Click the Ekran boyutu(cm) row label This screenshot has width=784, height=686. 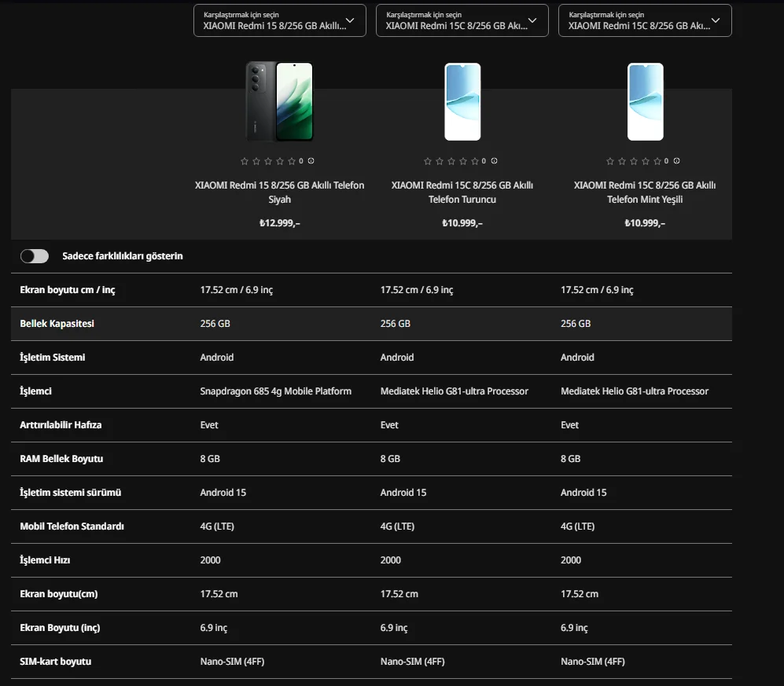click(x=59, y=593)
